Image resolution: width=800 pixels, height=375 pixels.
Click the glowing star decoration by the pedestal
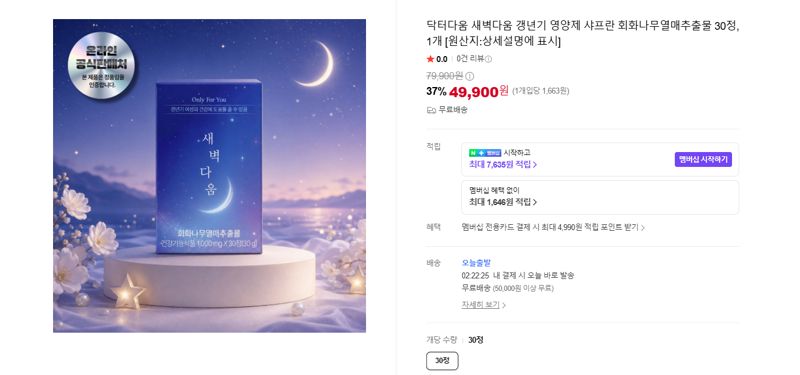click(128, 291)
